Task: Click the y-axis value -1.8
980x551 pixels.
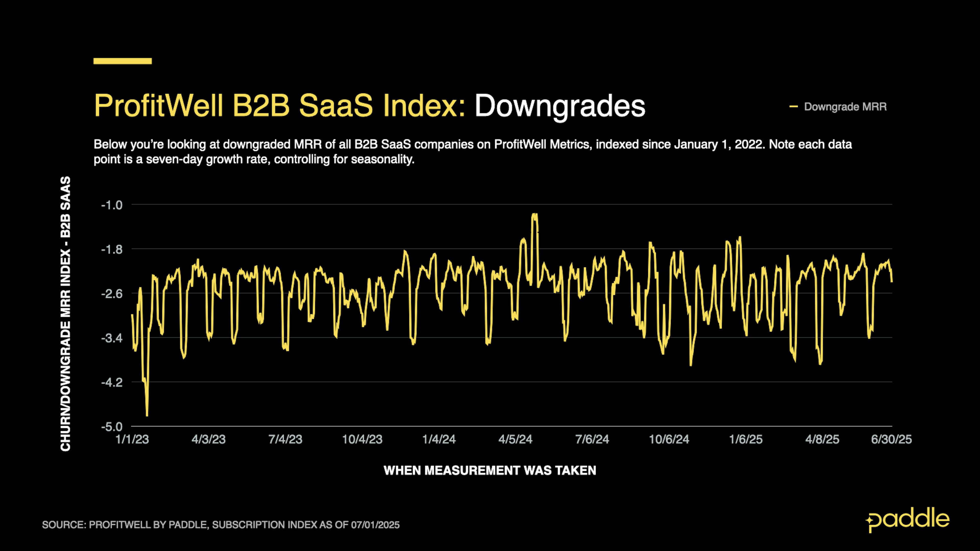Action: click(112, 249)
